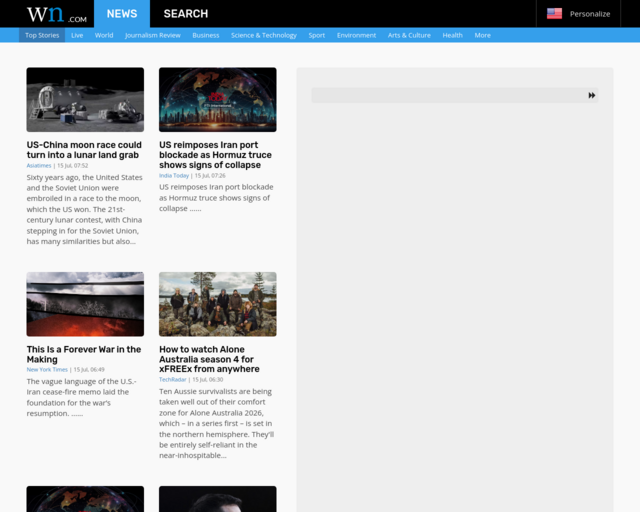Open 'US reimposes Iran port blockade' headline
This screenshot has width=640, height=512.
215,155
